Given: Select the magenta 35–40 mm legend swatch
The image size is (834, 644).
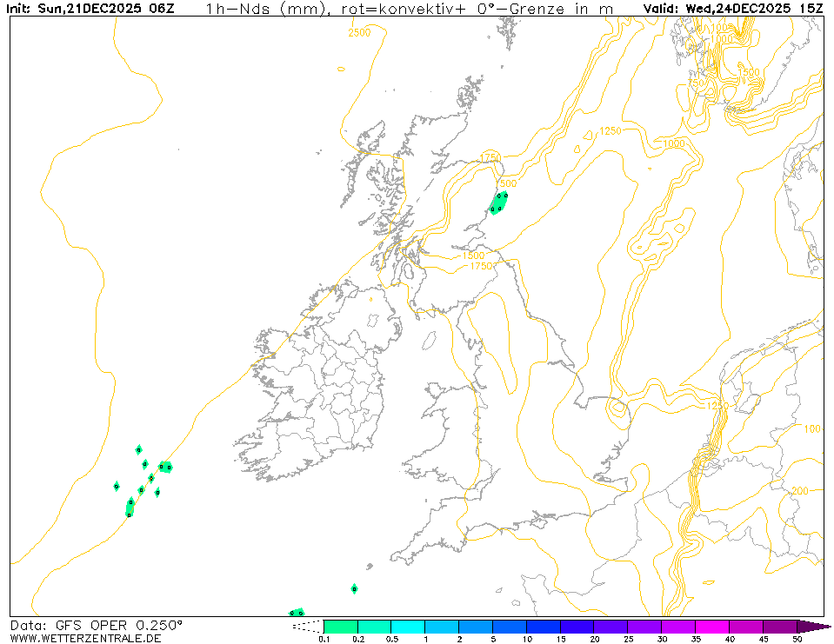Looking at the screenshot, I should (712, 627).
